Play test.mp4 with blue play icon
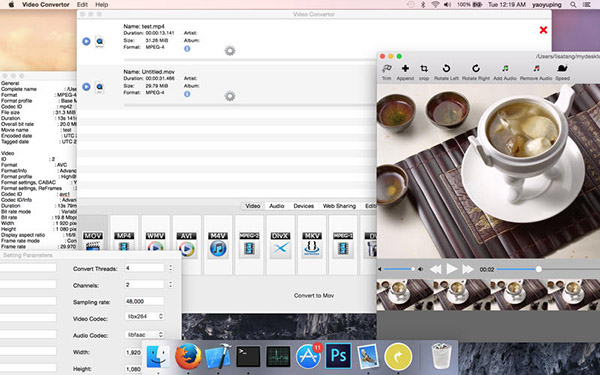 [x=86, y=41]
